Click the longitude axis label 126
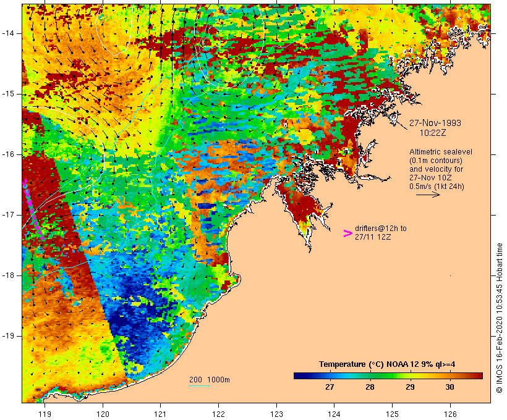Image resolution: width=507 pixels, height=420 pixels. click(450, 414)
